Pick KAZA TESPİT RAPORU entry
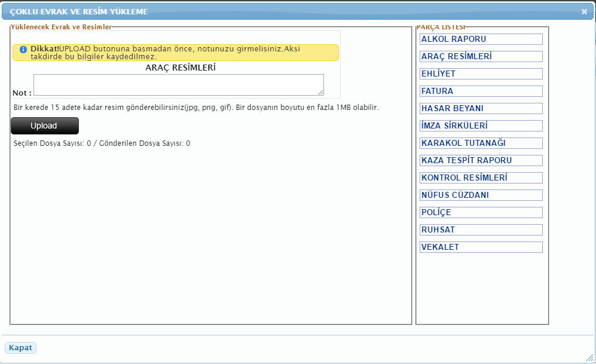Screen dimensions: 596x364 [481, 161]
